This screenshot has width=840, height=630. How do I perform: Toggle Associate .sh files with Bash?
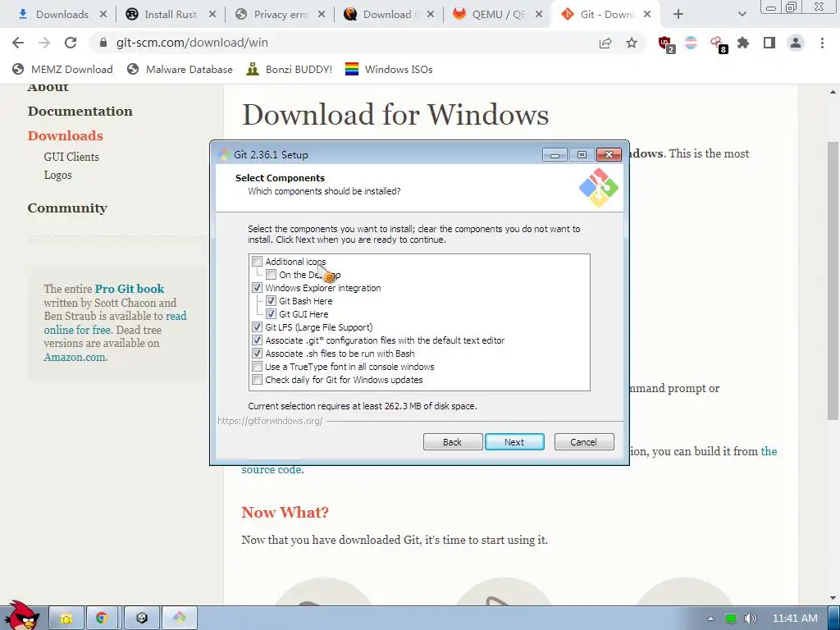click(x=257, y=354)
